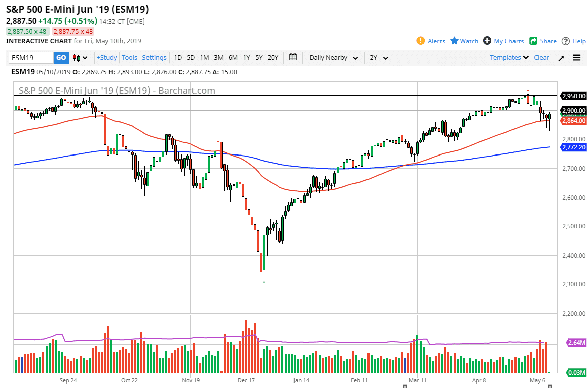Switch to the 6M timeframe
Viewport: 588px width, 388px height.
click(233, 58)
